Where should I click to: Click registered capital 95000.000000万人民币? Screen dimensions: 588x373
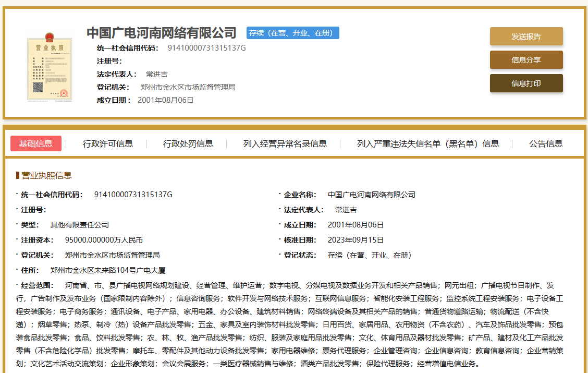[104, 240]
